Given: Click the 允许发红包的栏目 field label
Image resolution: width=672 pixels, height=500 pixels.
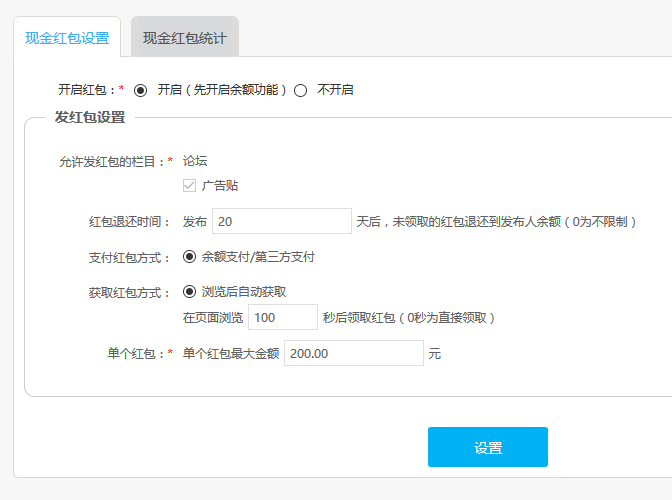Looking at the screenshot, I should tap(112, 162).
